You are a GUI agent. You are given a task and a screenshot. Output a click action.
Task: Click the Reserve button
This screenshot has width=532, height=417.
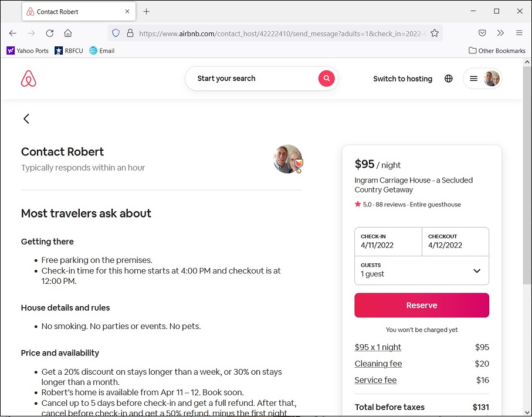tap(422, 306)
